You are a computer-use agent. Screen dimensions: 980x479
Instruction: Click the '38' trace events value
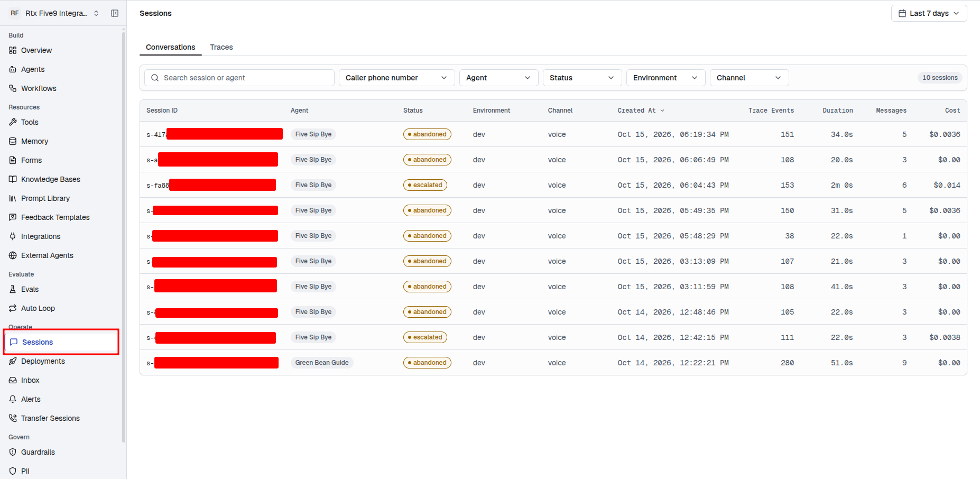point(789,236)
